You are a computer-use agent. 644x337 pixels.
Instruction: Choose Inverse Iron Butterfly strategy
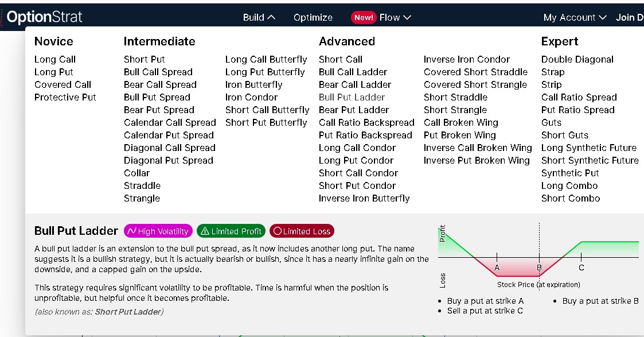click(x=364, y=198)
